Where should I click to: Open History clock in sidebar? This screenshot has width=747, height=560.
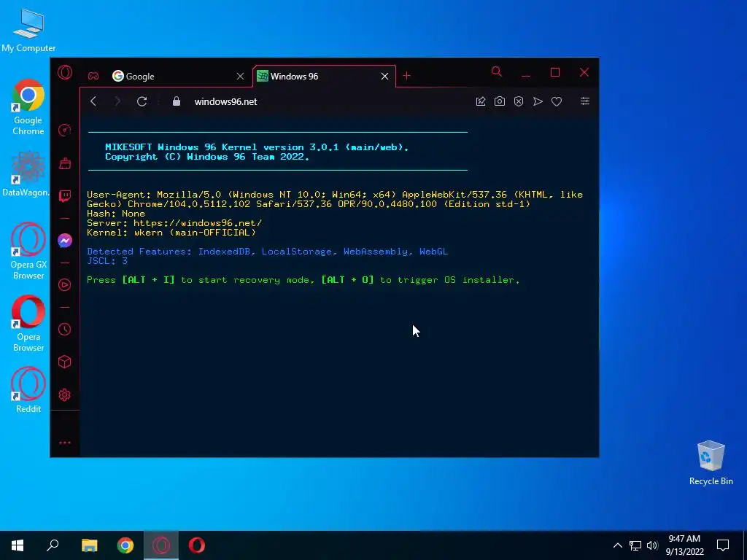click(x=65, y=329)
